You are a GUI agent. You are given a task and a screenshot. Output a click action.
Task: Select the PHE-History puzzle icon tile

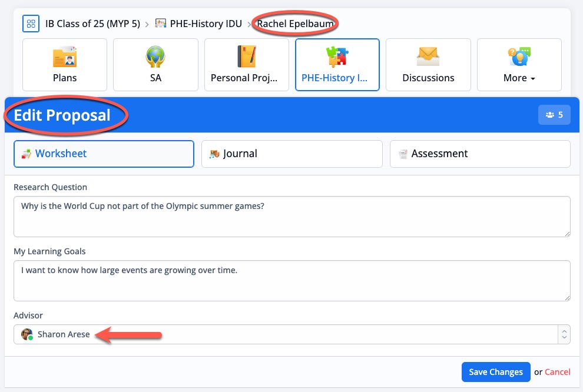point(337,65)
